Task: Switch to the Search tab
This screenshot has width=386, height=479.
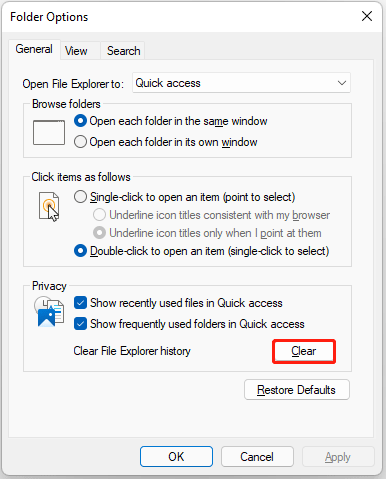Action: pos(123,51)
